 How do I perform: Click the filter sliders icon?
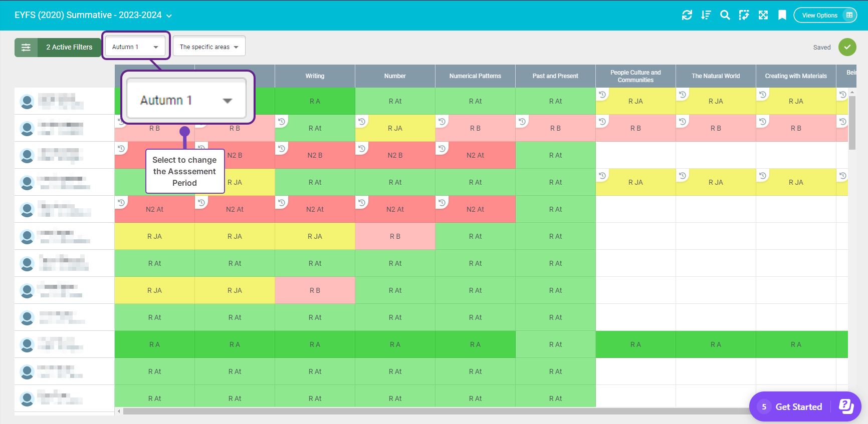point(26,48)
